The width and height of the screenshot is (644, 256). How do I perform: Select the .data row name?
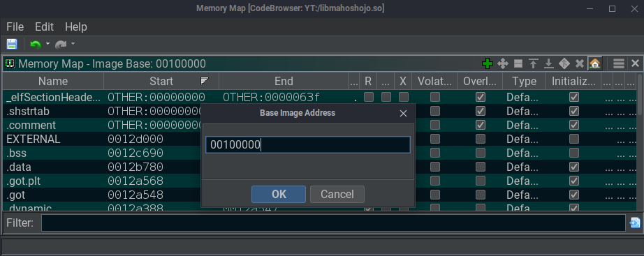tap(18, 167)
